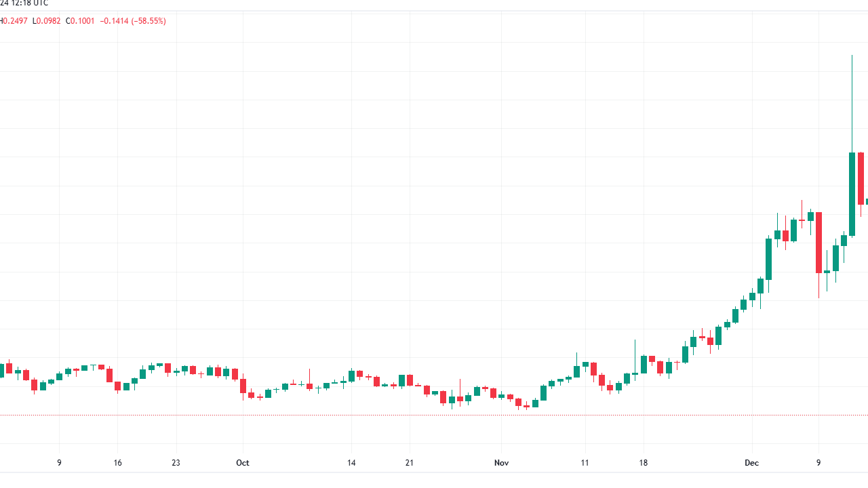Click the '16' date label on the time axis
The width and height of the screenshot is (868, 488).
tap(118, 463)
